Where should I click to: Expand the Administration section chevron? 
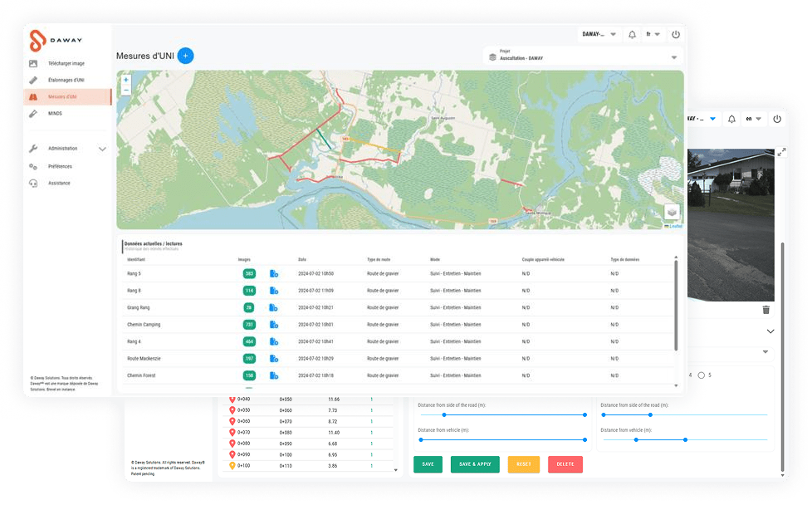pos(102,149)
